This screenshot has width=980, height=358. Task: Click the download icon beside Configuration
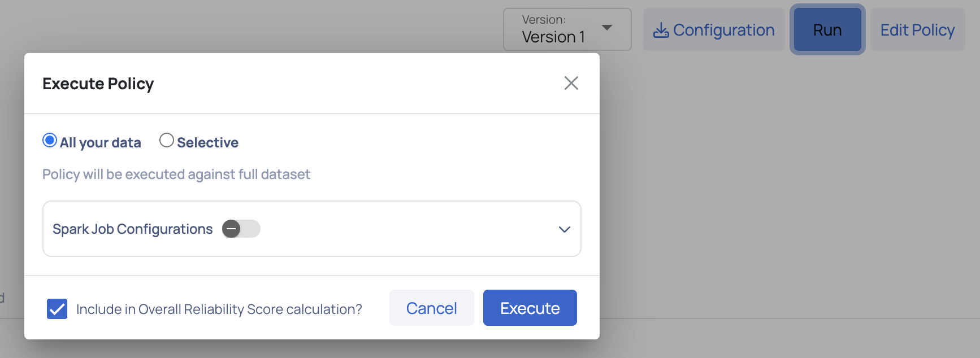coord(661,30)
